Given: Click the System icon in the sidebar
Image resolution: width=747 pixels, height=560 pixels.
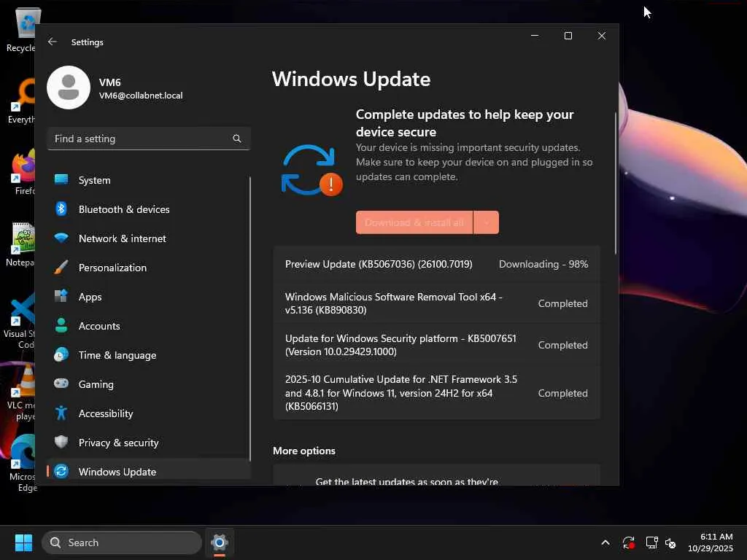Looking at the screenshot, I should [x=61, y=179].
